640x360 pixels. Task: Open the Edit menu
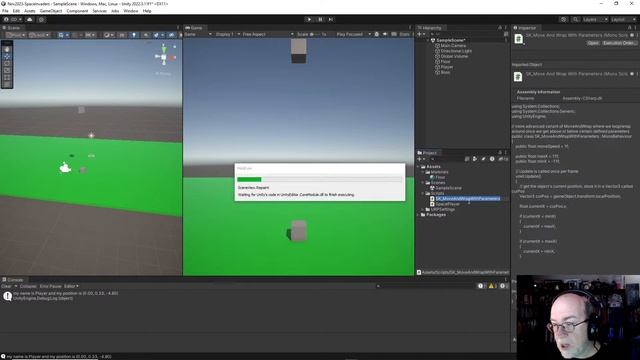point(16,11)
